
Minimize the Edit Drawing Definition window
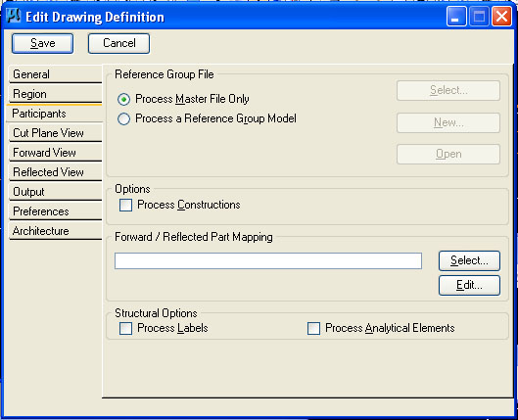[x=456, y=16]
